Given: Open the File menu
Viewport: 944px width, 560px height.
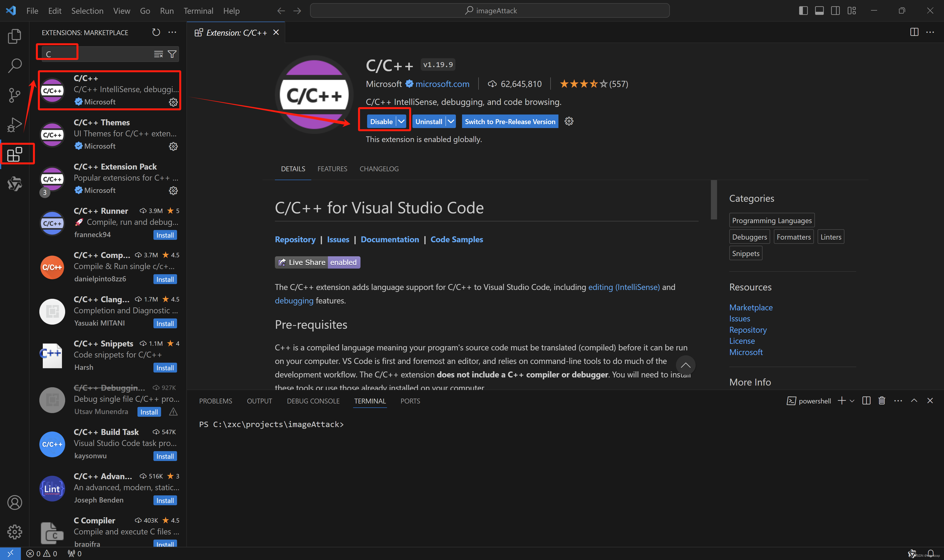Looking at the screenshot, I should pyautogui.click(x=32, y=11).
